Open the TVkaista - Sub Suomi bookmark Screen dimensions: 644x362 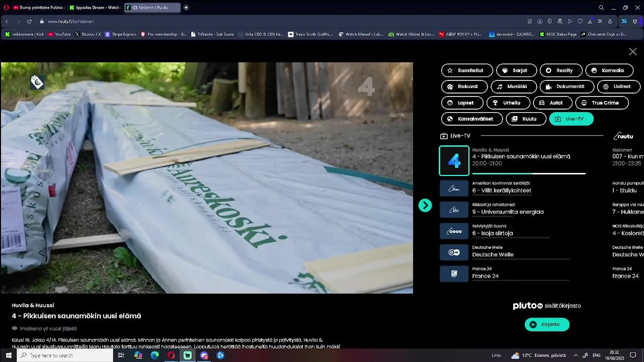[212, 34]
